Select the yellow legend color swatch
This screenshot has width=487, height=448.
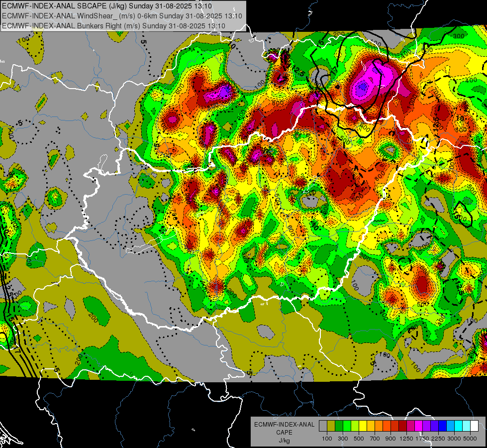(363, 426)
